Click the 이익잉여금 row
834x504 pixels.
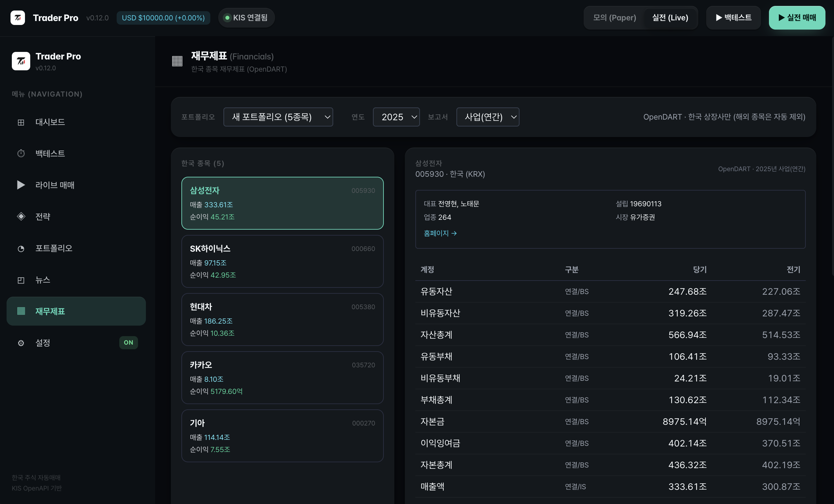610,443
